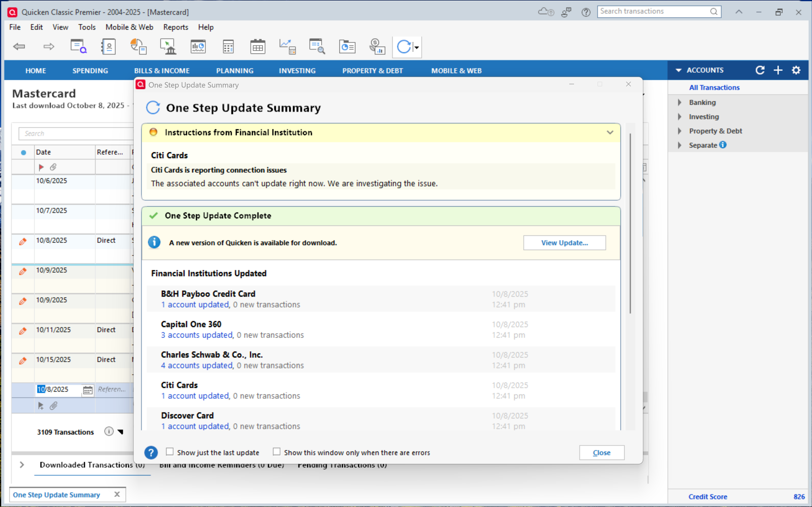Click the online banking center icon
The image size is (812, 507).
click(x=168, y=47)
